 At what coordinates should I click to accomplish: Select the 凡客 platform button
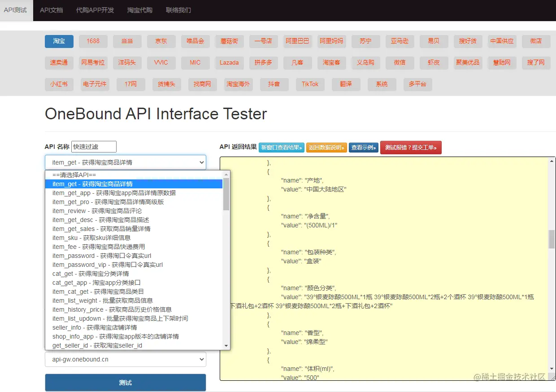pos(298,63)
